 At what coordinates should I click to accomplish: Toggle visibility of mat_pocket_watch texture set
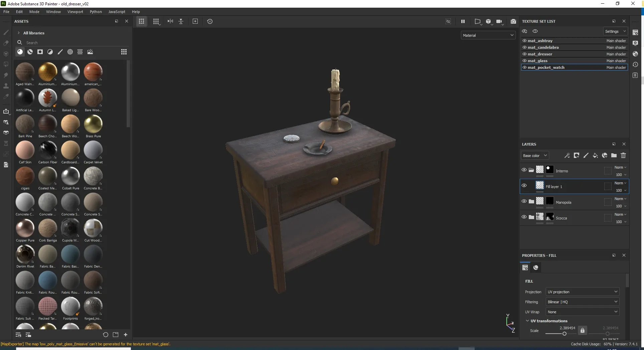pyautogui.click(x=524, y=67)
